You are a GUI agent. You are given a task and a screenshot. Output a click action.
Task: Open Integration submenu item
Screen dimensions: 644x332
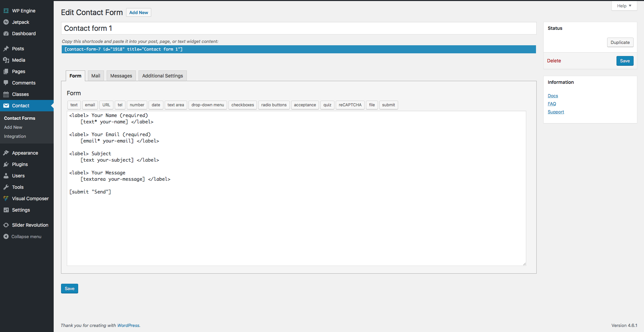15,136
